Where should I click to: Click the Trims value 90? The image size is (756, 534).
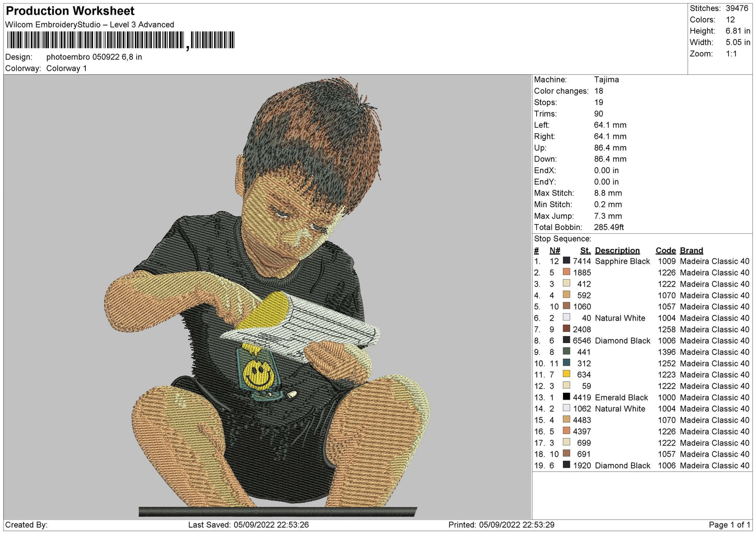point(599,114)
